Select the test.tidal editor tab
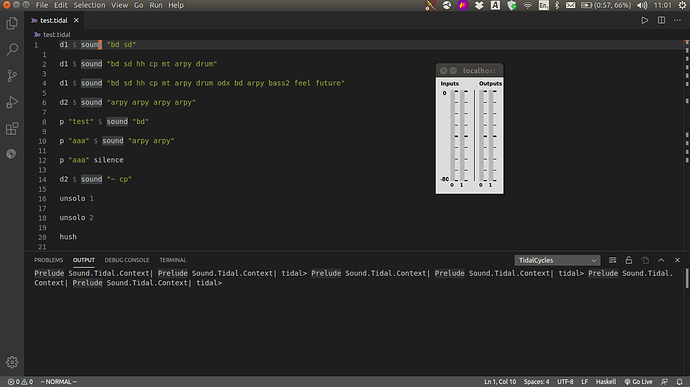The height and width of the screenshot is (387, 690). [54, 20]
